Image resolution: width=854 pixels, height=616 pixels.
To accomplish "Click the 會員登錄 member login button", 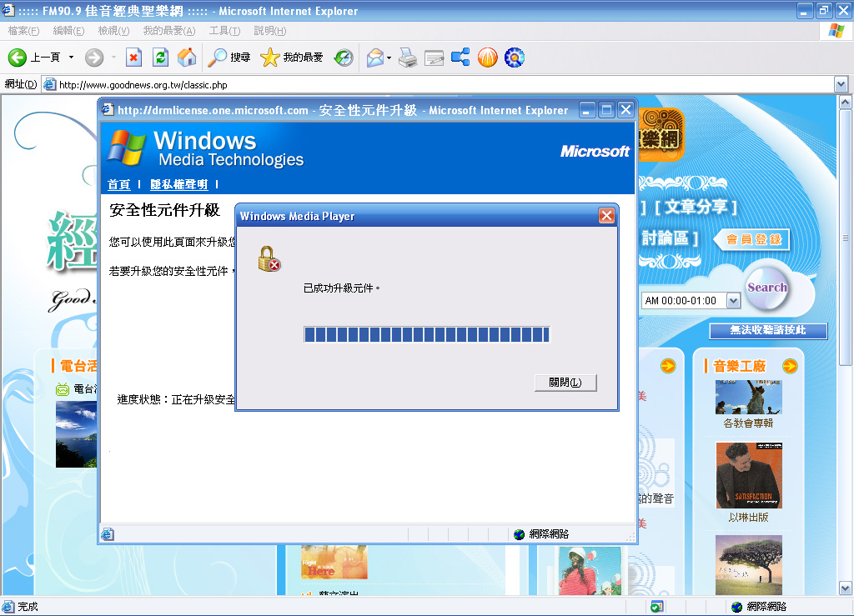I will pos(754,239).
